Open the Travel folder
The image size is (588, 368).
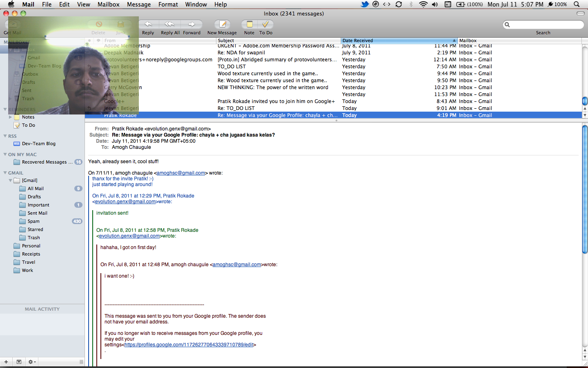pos(29,262)
